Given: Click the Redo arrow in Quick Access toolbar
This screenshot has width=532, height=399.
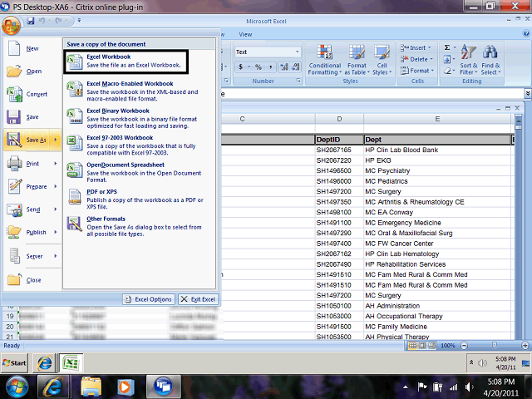Looking at the screenshot, I should point(58,21).
